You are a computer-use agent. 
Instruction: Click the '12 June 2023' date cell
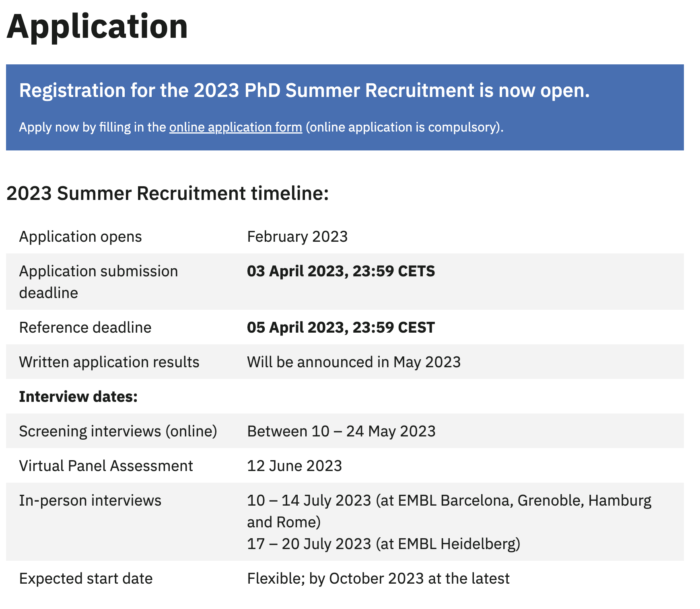click(x=294, y=466)
